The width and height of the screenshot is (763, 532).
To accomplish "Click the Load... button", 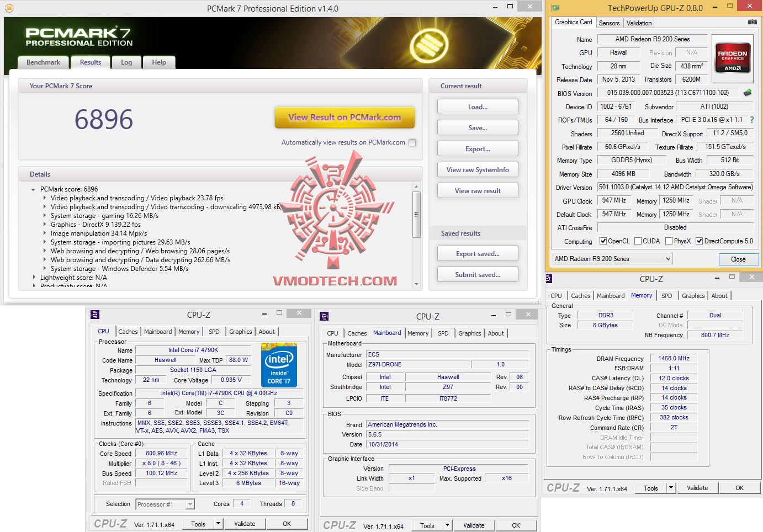I will coord(478,107).
